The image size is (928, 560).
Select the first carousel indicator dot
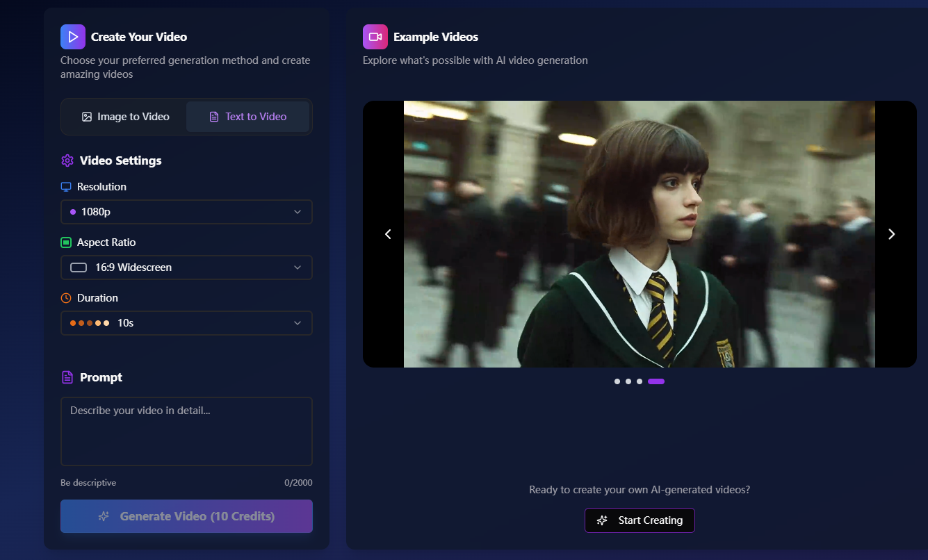(x=617, y=381)
